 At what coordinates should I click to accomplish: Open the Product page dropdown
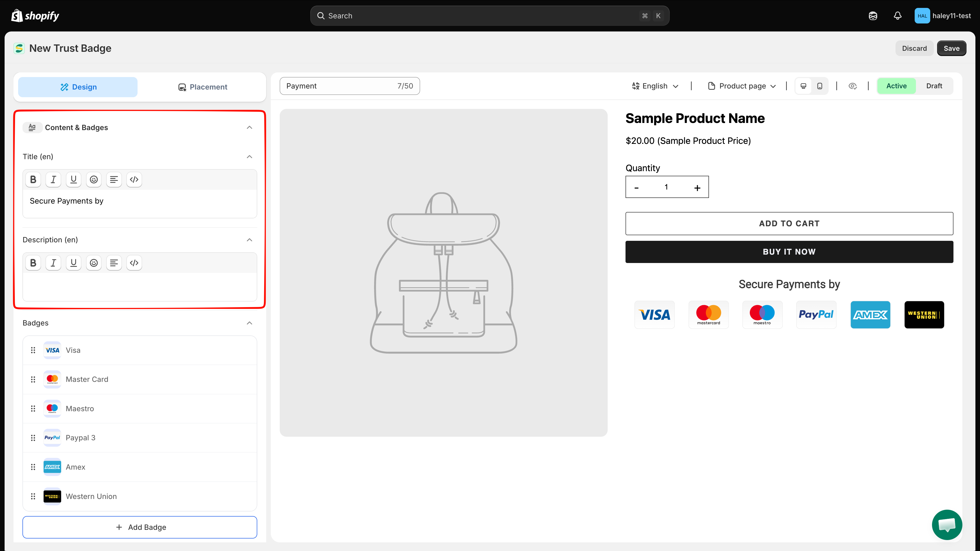pos(742,86)
